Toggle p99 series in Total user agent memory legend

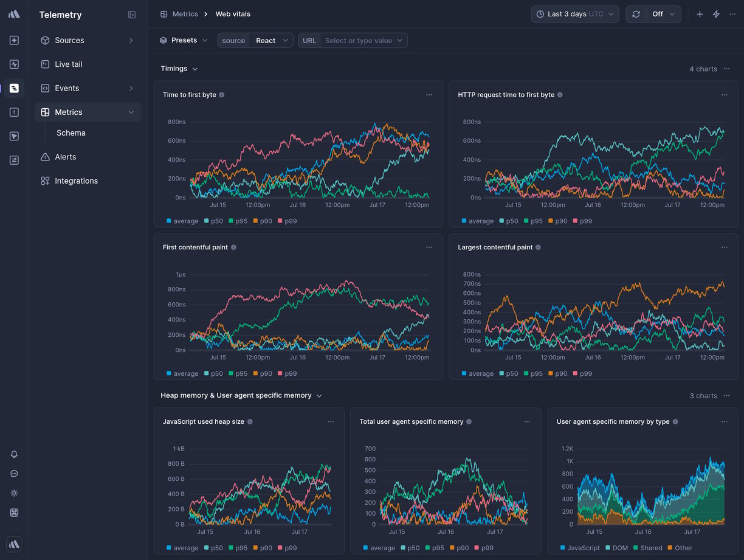coord(483,548)
